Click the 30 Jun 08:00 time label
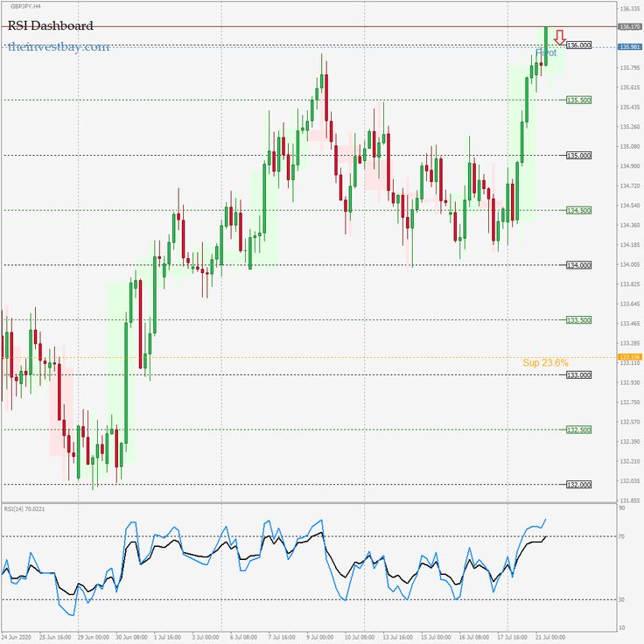The image size is (644, 644). point(131,637)
